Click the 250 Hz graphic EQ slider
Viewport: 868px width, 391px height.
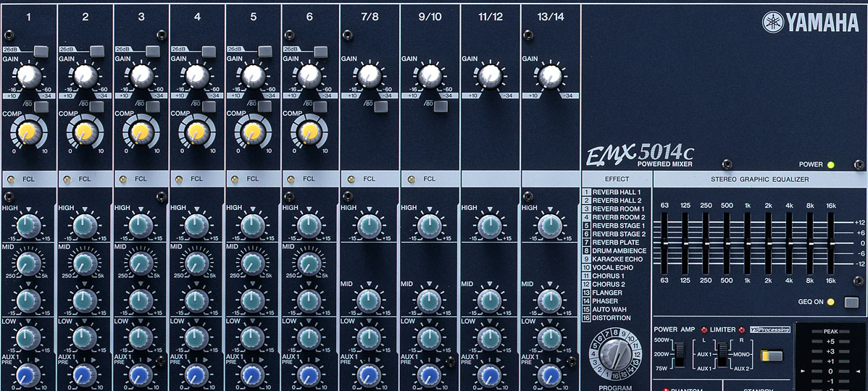[x=706, y=243]
